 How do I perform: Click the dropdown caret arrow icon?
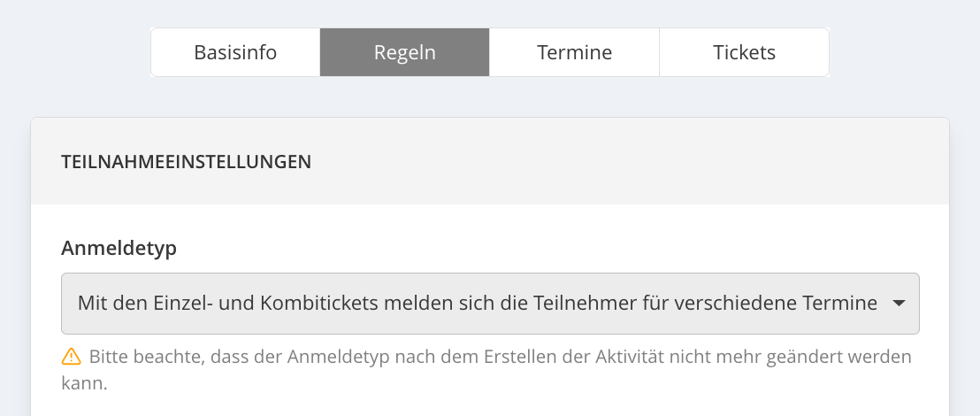(x=899, y=304)
